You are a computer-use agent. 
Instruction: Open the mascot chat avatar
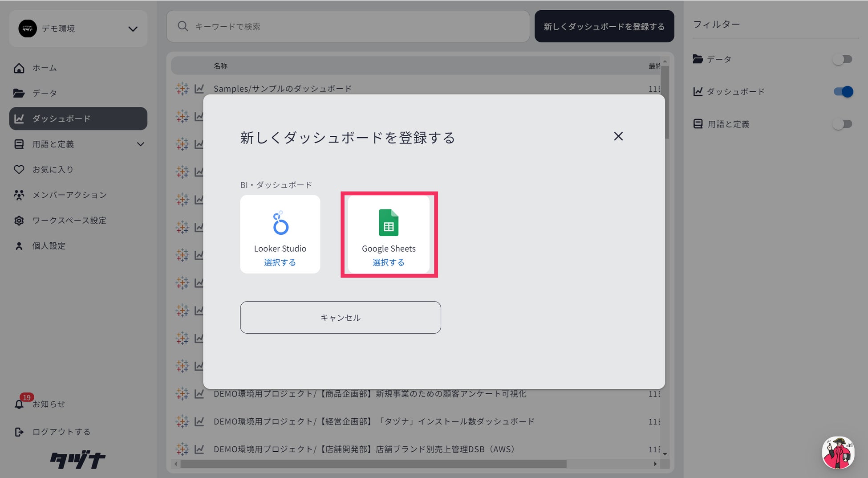(838, 453)
